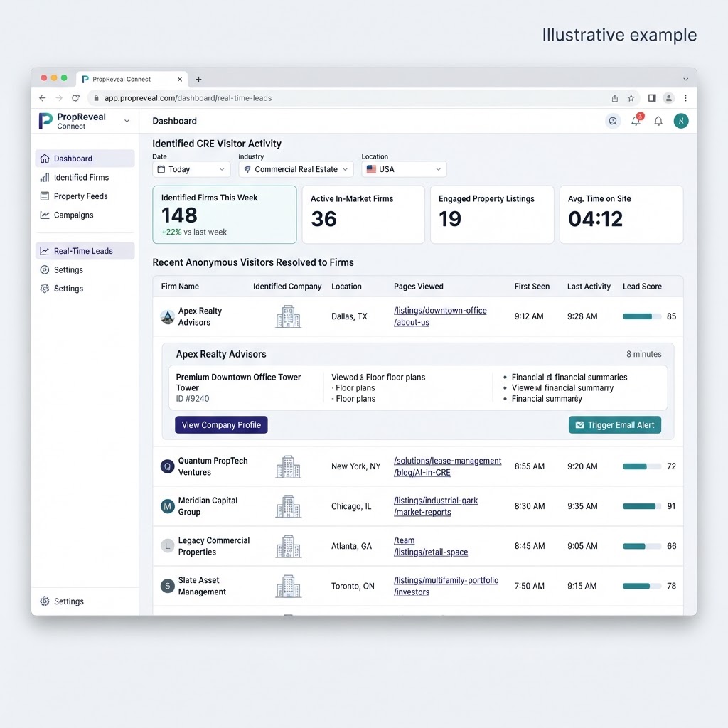The height and width of the screenshot is (728, 728).
Task: Open the user avatar menu in header
Action: point(681,121)
